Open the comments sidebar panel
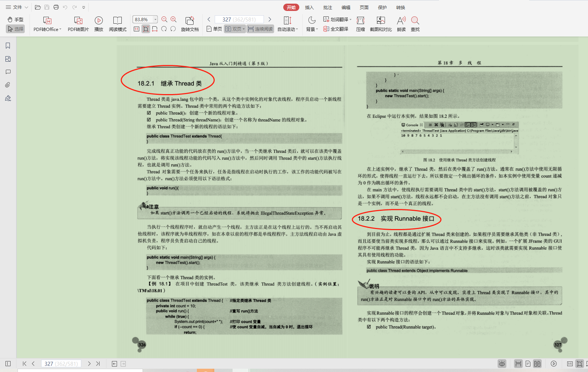This screenshot has width=588, height=372. tap(8, 72)
